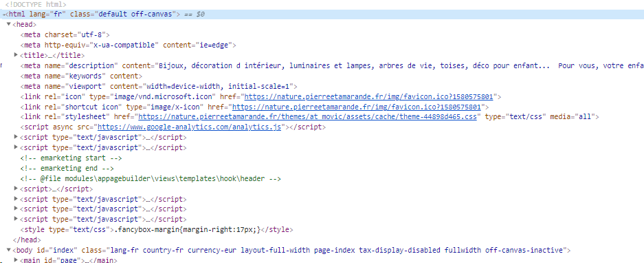Select the emarketing end comment
The height and width of the screenshot is (263, 644).
point(67,169)
